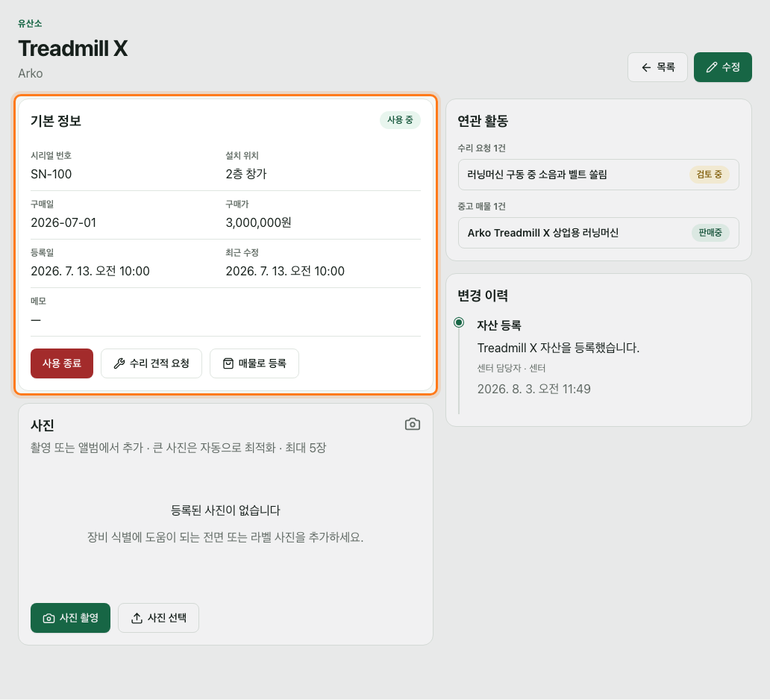Click the red 사용 종료 button
The image size is (770, 700).
tap(62, 363)
